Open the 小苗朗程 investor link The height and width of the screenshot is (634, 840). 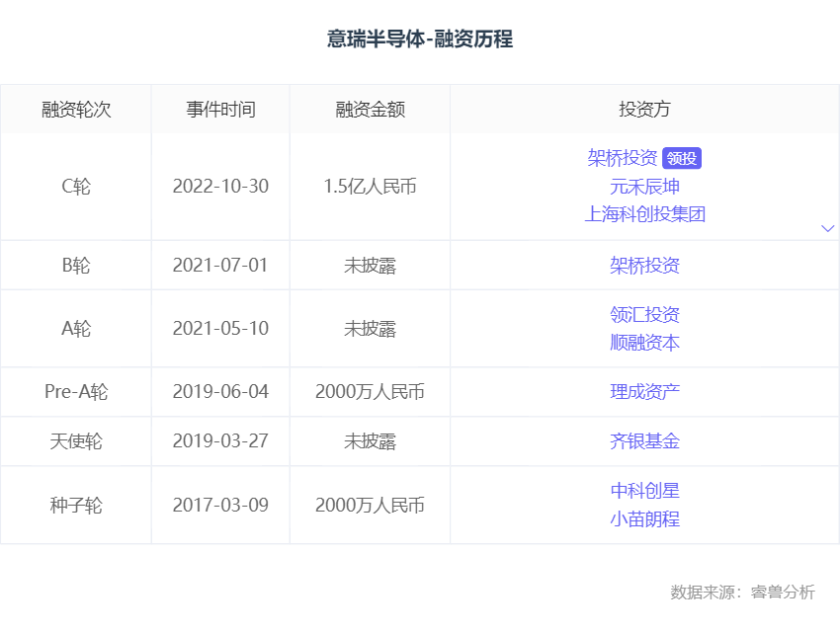tap(644, 518)
